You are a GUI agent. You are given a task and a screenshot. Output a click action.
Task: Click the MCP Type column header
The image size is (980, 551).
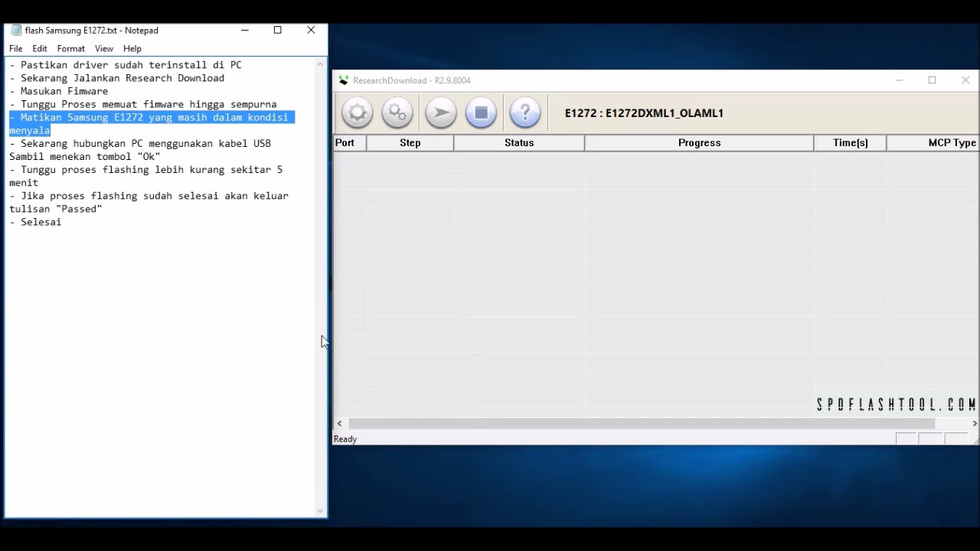tap(933, 143)
